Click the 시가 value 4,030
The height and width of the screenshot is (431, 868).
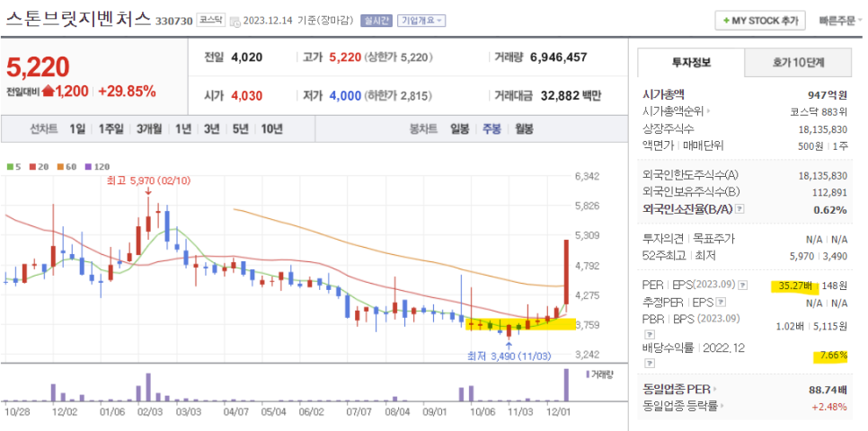click(247, 95)
